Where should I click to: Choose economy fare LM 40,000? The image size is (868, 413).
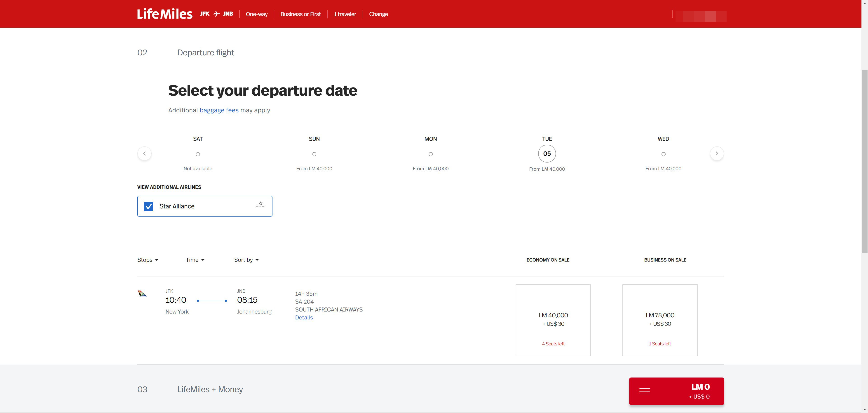click(x=553, y=320)
